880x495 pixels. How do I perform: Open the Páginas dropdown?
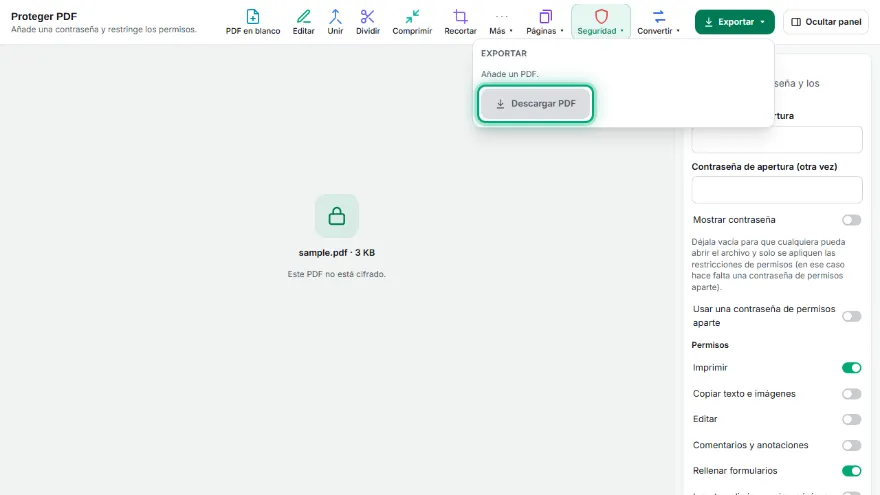pos(544,22)
